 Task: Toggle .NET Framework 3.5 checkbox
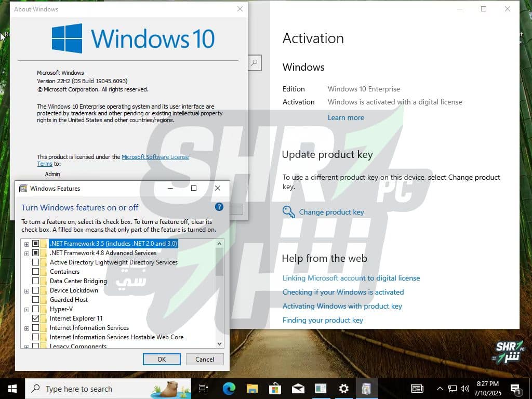(x=36, y=244)
